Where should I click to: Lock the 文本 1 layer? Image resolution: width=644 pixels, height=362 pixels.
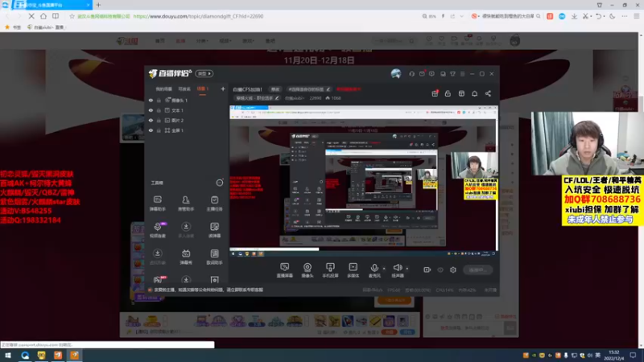point(159,110)
